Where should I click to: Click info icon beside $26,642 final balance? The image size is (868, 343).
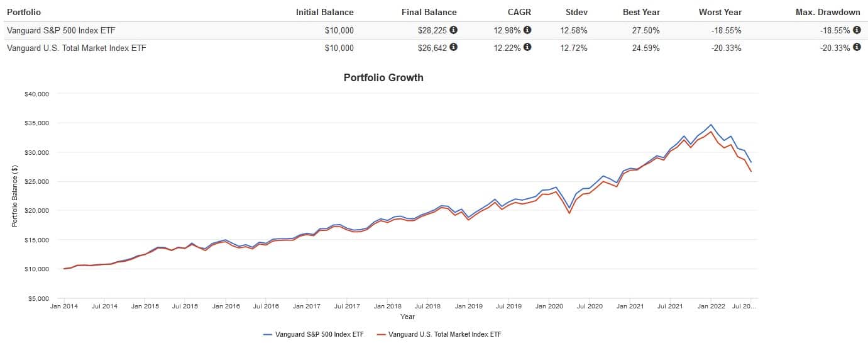point(453,47)
